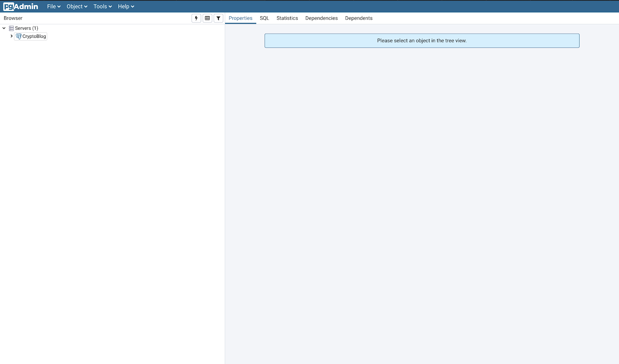This screenshot has width=619, height=364.
Task: Open the File menu
Action: 54,7
